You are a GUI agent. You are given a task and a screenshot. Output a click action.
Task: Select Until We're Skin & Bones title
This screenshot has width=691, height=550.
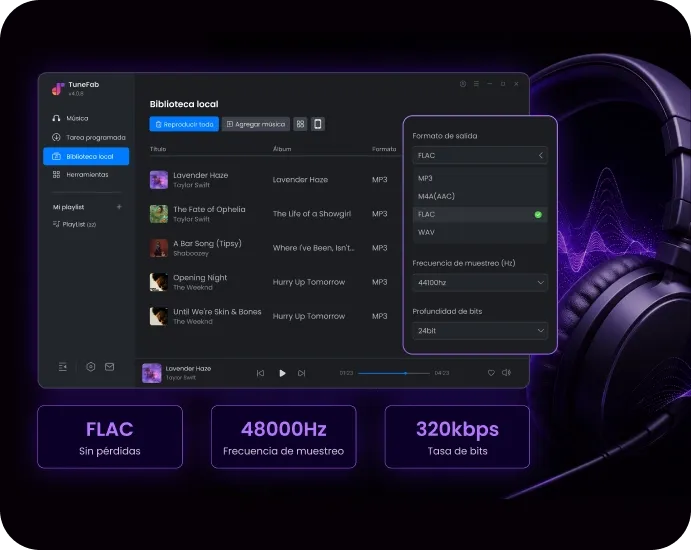tap(217, 312)
